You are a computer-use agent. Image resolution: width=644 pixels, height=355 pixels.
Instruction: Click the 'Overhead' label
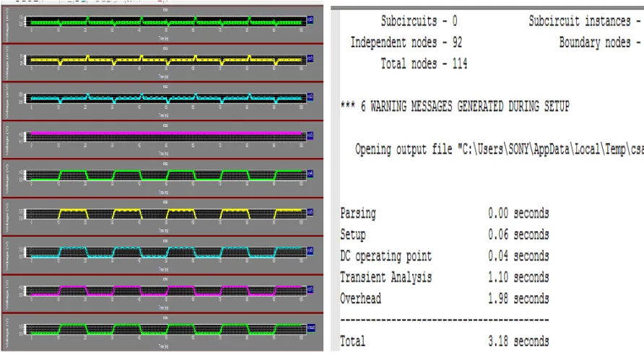(360, 299)
